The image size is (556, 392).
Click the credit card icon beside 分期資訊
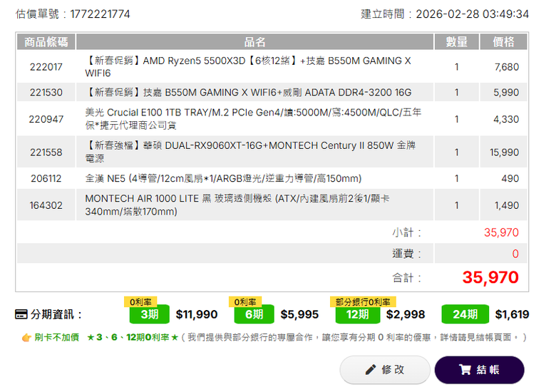click(x=21, y=314)
